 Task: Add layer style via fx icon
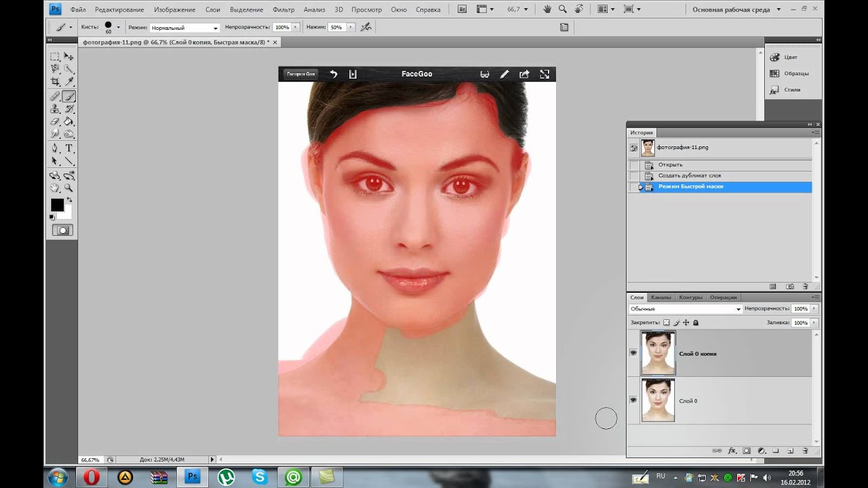click(732, 451)
